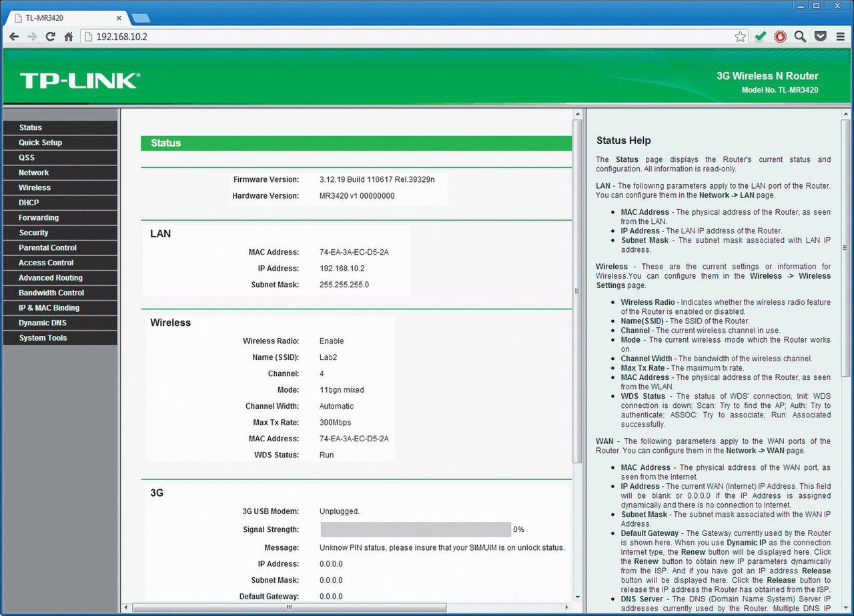Image resolution: width=854 pixels, height=616 pixels.
Task: Click the green checkmark extension icon
Action: pos(760,37)
